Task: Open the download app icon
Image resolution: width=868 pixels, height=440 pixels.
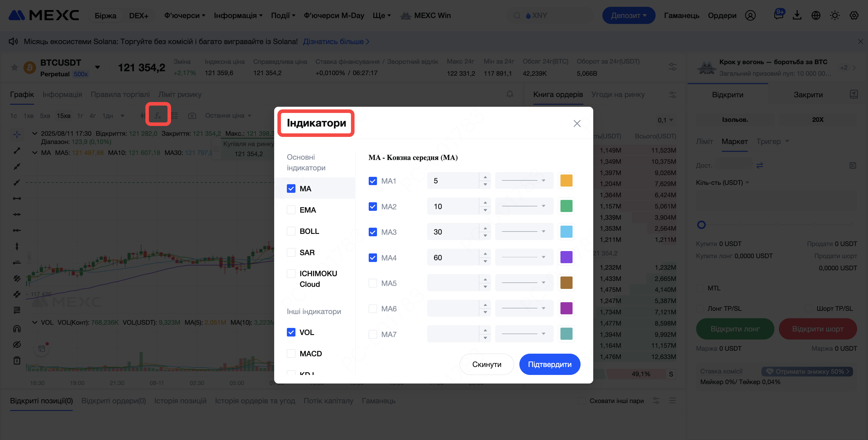Action: 797,15
